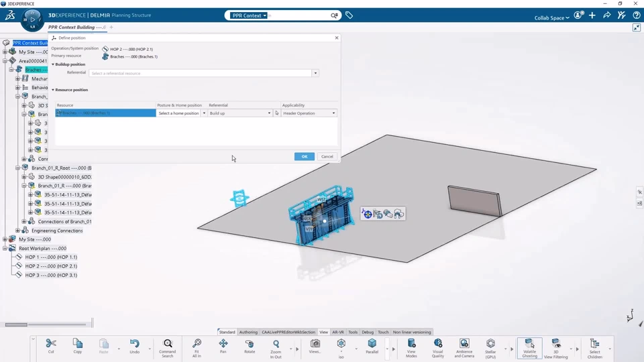This screenshot has width=644, height=362.
Task: Open the help question mark icon
Action: 637,15
